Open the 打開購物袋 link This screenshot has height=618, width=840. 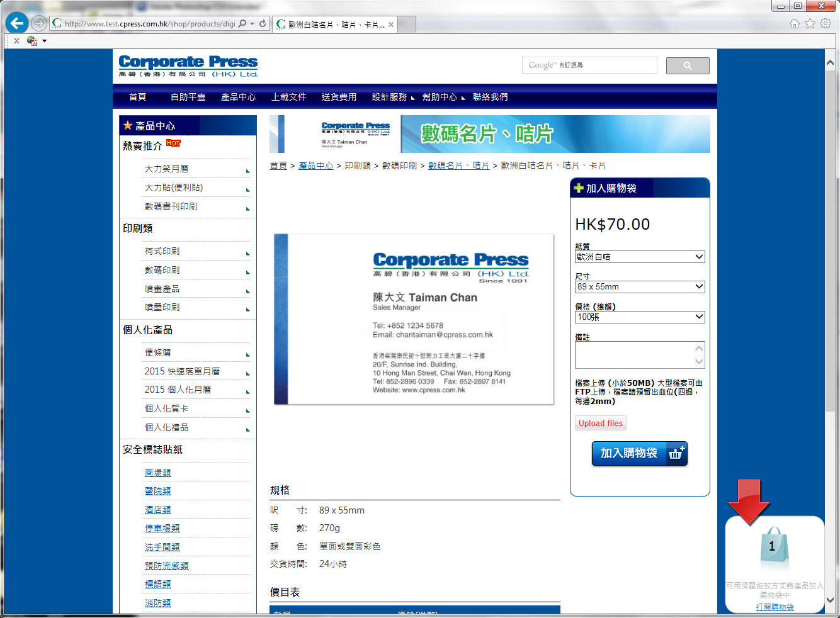click(775, 607)
